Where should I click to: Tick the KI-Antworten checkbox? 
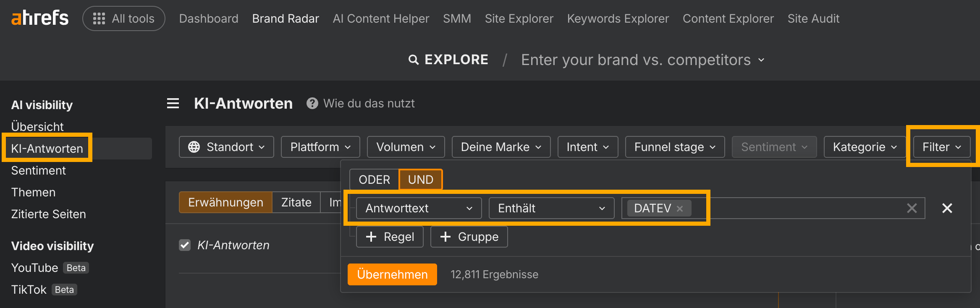185,245
